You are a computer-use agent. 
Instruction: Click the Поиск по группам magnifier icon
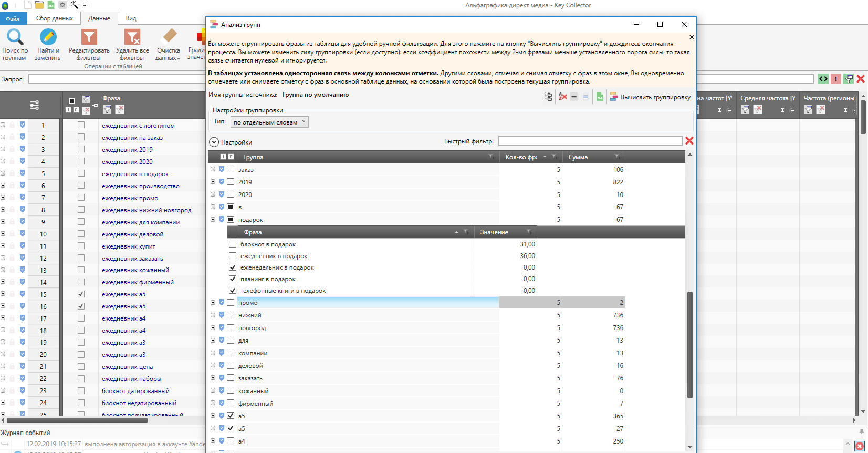15,37
